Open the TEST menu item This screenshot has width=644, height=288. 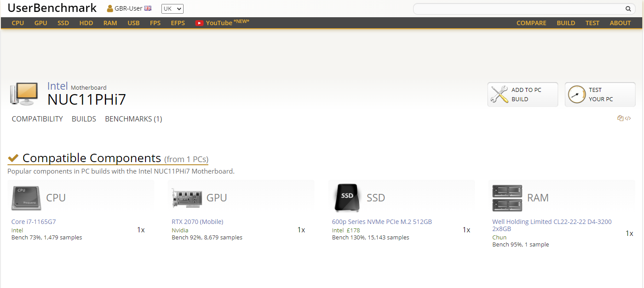click(592, 23)
